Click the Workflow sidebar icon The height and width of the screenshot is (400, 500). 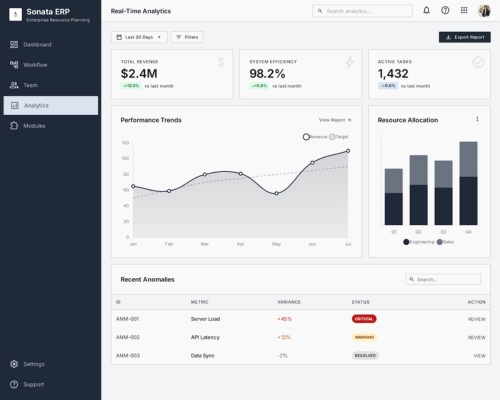click(14, 65)
